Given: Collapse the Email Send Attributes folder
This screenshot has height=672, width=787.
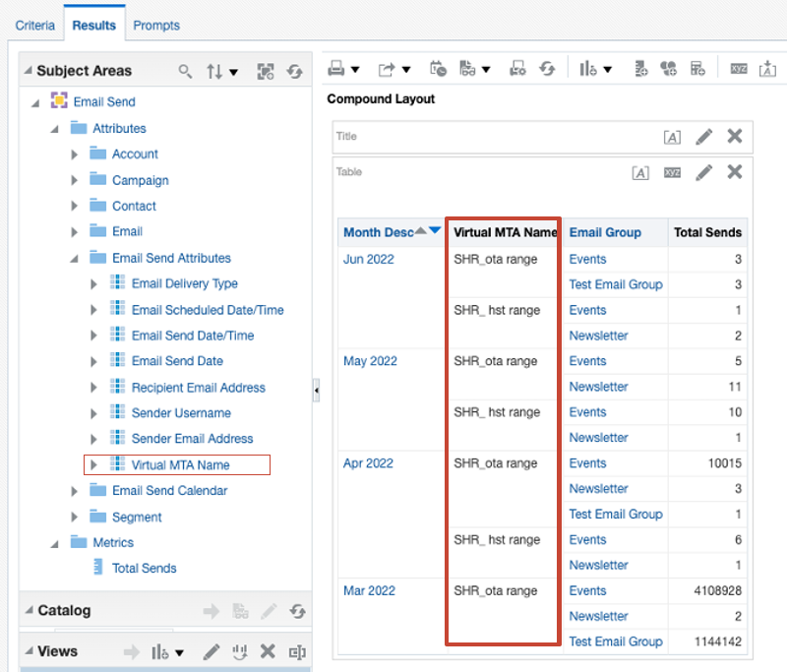Looking at the screenshot, I should tap(75, 259).
